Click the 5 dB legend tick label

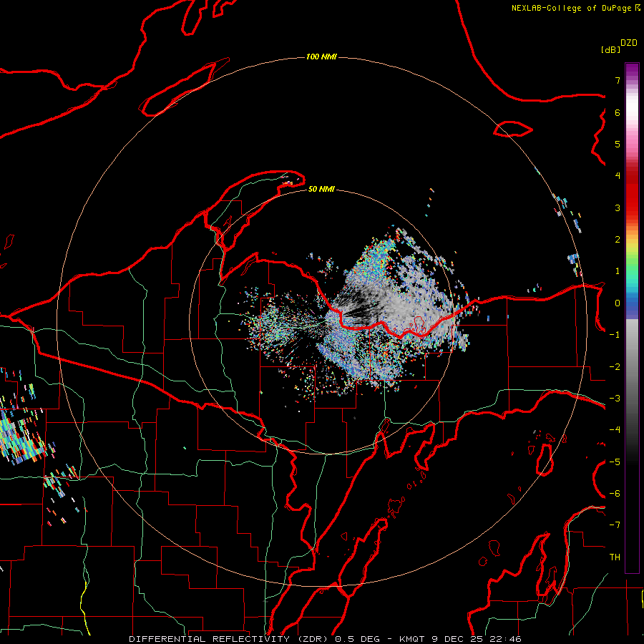pos(618,144)
